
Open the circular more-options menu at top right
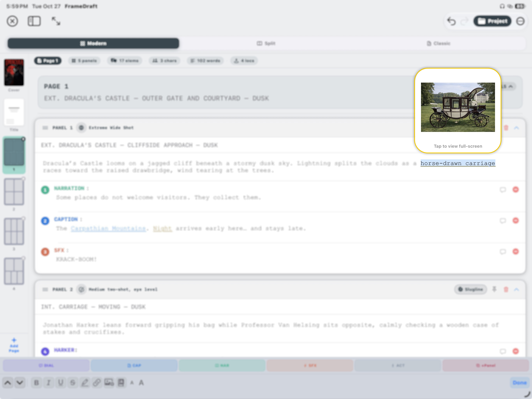[x=520, y=21]
